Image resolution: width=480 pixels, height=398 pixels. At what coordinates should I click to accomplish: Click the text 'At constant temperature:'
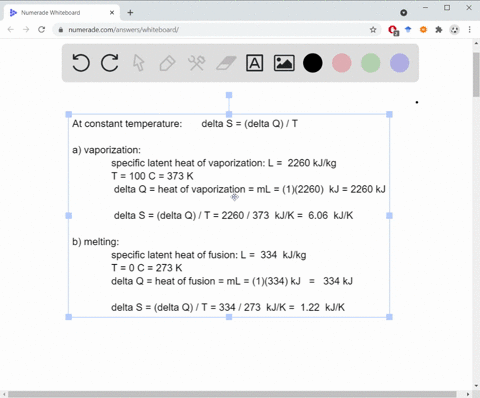127,124
